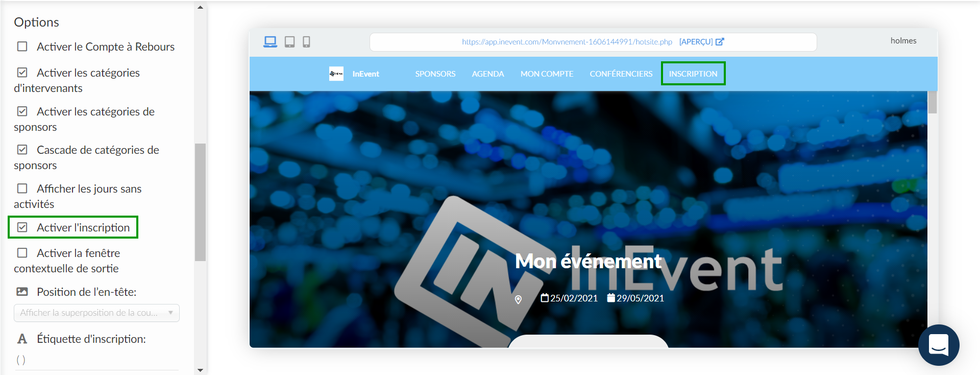This screenshot has width=980, height=375.
Task: Click the Options heading
Action: pos(36,22)
